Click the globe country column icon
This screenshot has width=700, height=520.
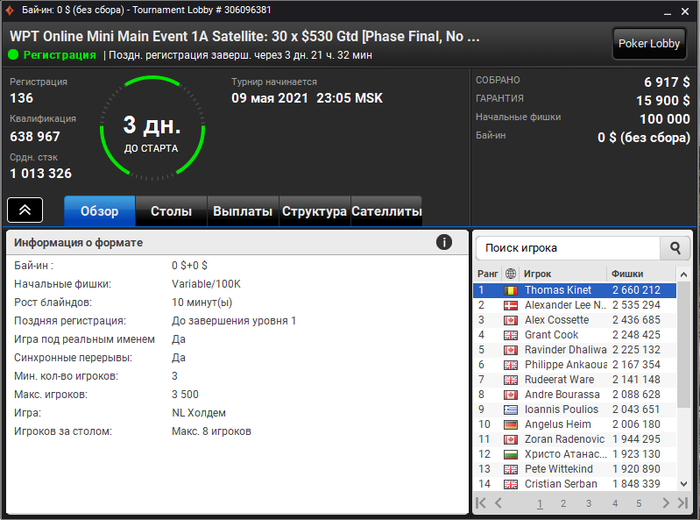click(510, 274)
